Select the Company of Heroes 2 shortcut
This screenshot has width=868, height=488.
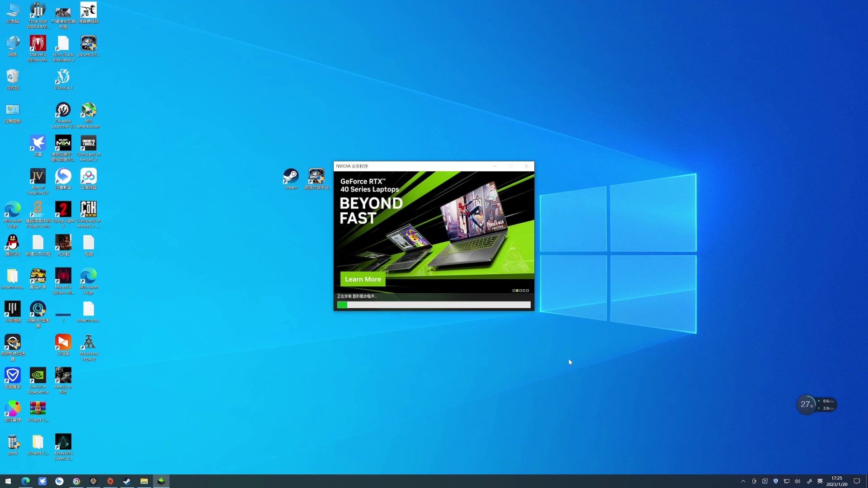click(x=89, y=149)
